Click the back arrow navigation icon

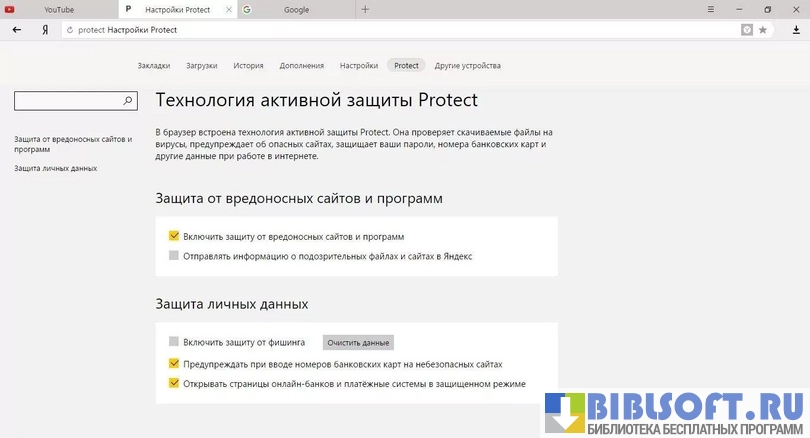click(x=16, y=30)
